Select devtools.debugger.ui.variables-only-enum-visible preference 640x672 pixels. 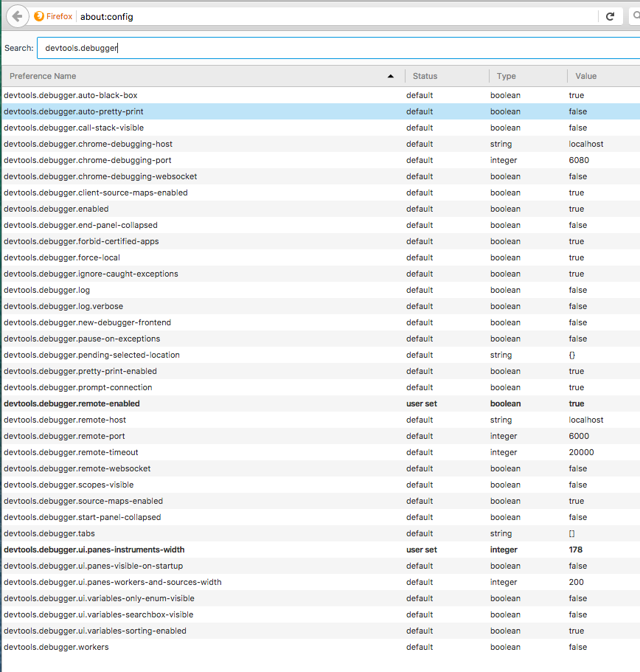tap(321, 599)
